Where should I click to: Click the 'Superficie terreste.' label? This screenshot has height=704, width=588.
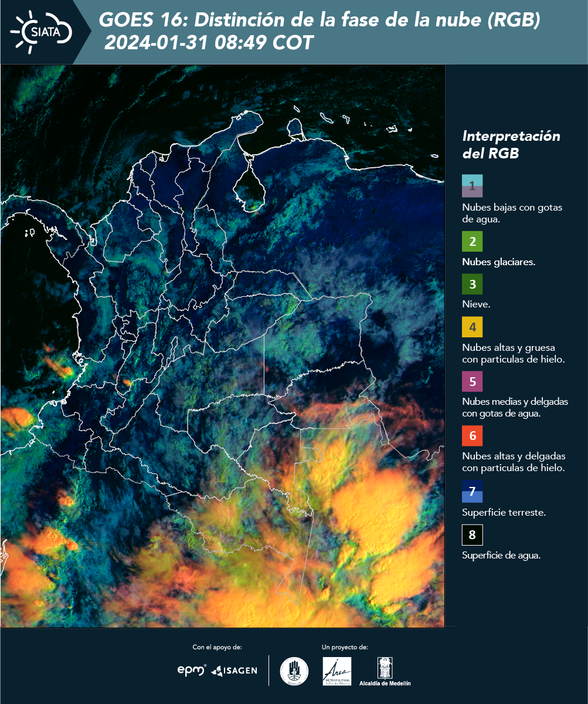click(x=504, y=513)
